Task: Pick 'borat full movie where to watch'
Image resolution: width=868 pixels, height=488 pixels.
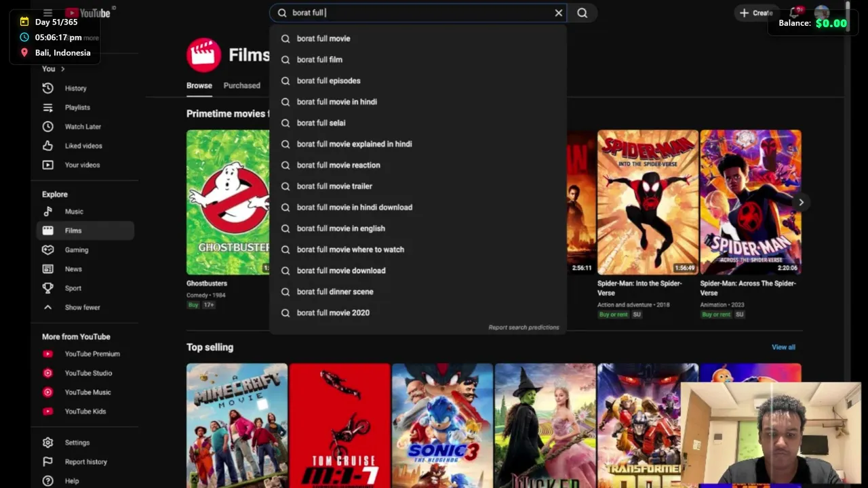Action: pos(418,249)
